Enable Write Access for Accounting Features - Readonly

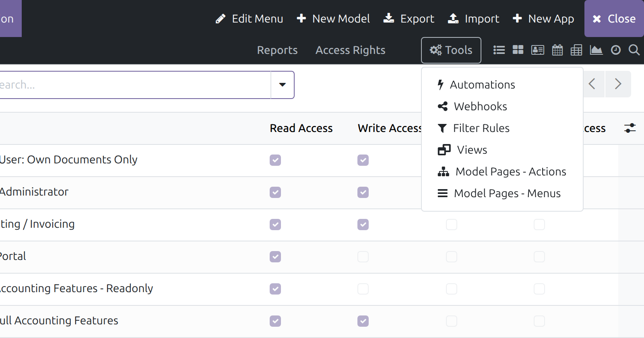[x=363, y=289]
